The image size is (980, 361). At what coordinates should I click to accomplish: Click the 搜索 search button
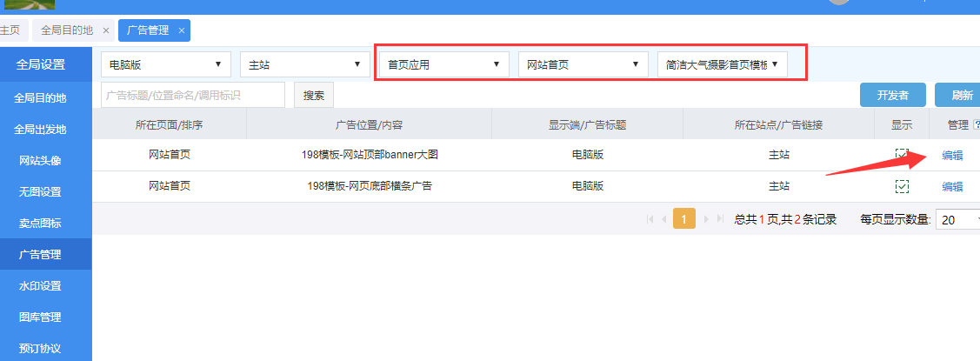click(314, 96)
